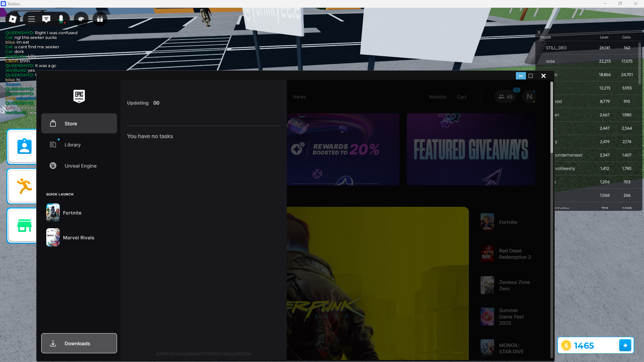Launch Fortnite from Quick Launch
644x362 pixels.
click(79, 213)
